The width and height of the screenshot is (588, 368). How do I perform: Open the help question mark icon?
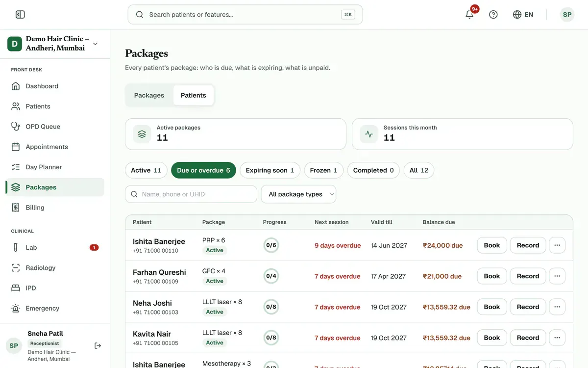[493, 15]
